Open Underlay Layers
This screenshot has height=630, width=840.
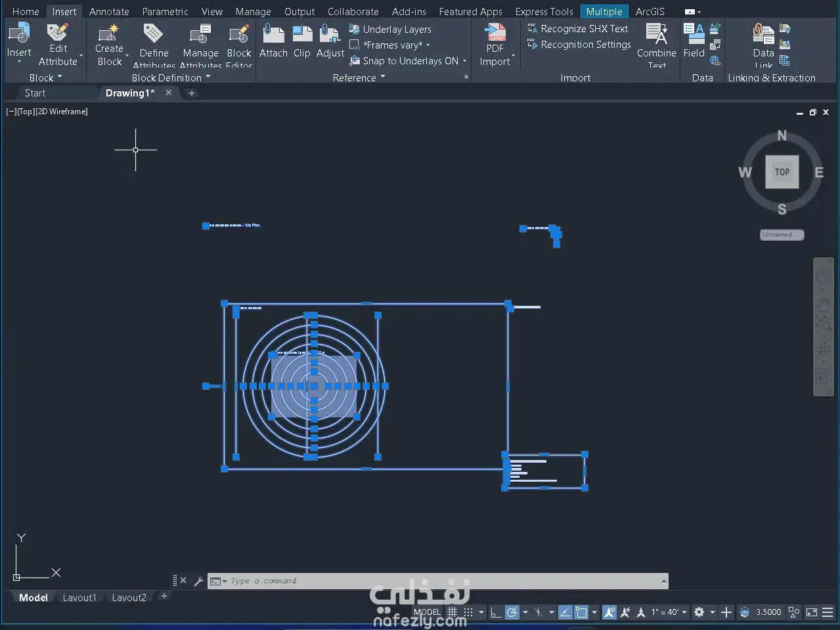390,30
